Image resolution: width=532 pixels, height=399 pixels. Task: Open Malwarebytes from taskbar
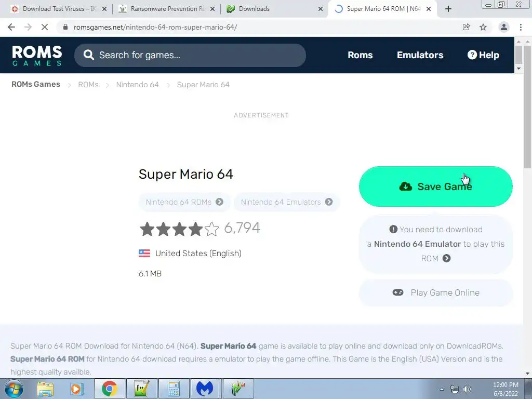coord(205,389)
